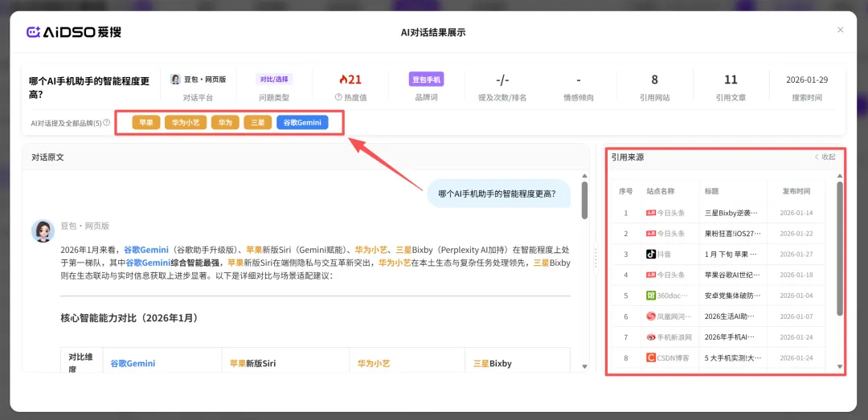The height and width of the screenshot is (420, 868).
Task: Click the 搜索时间 value 2026-01-29
Action: click(807, 80)
